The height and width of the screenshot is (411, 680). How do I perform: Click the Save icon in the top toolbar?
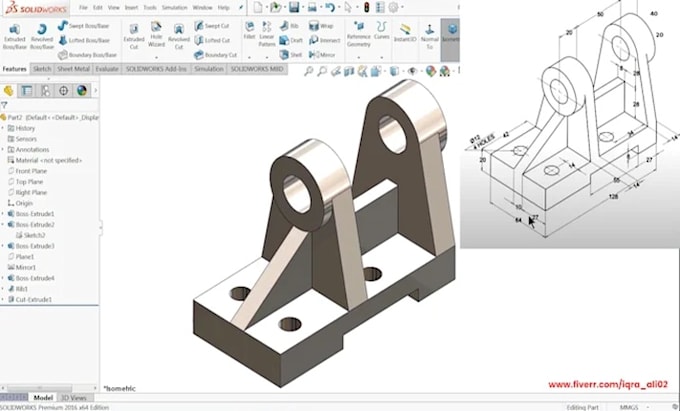(x=294, y=7)
